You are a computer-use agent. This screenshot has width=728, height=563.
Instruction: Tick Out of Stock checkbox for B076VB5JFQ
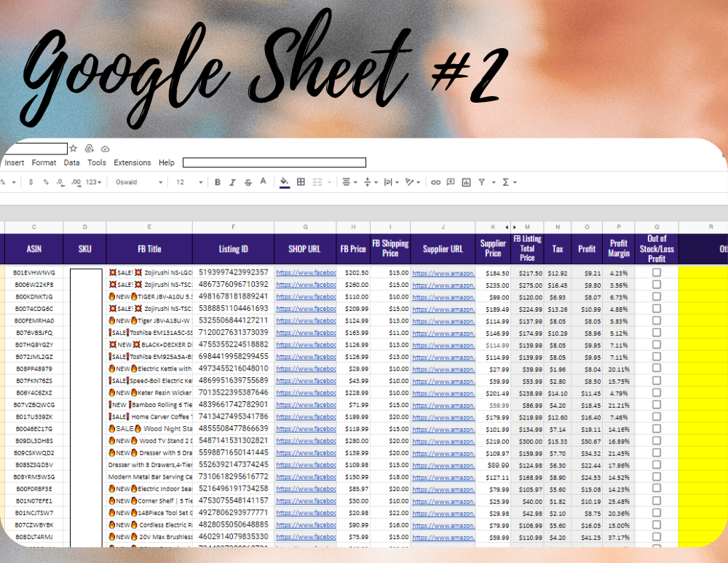coord(657,333)
